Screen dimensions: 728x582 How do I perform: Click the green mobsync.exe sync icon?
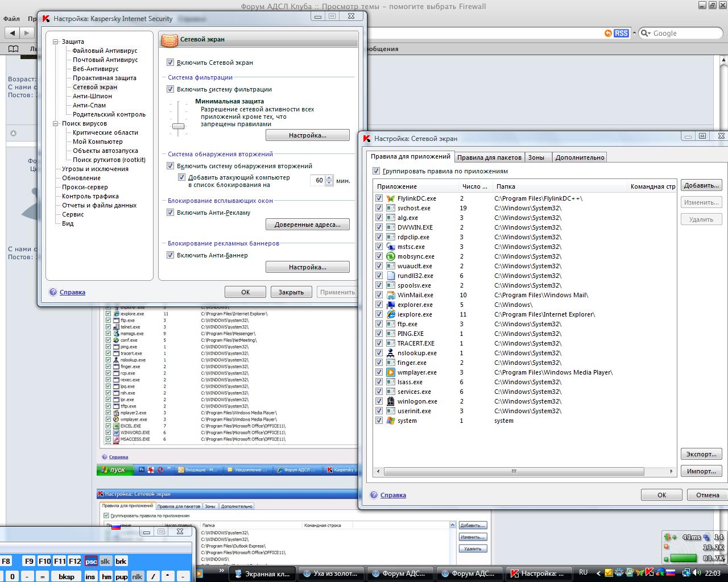391,256
